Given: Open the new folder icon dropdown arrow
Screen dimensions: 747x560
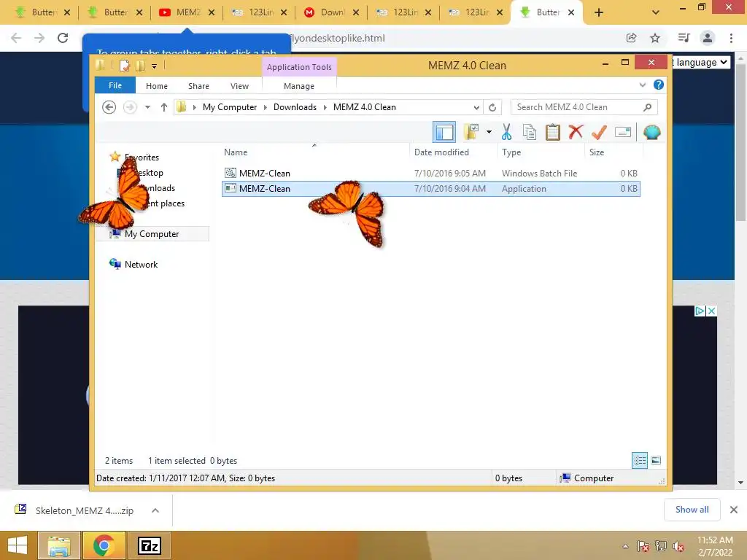Looking at the screenshot, I should pos(489,132).
